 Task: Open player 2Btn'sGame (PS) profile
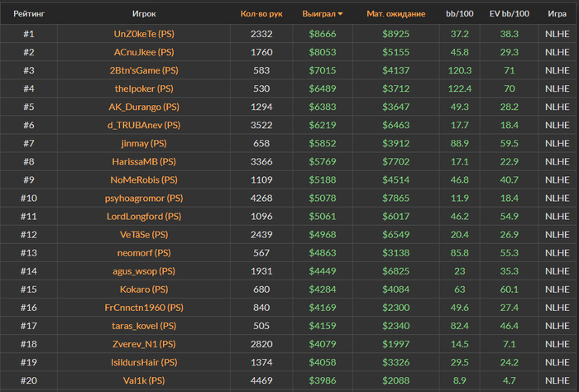point(144,70)
